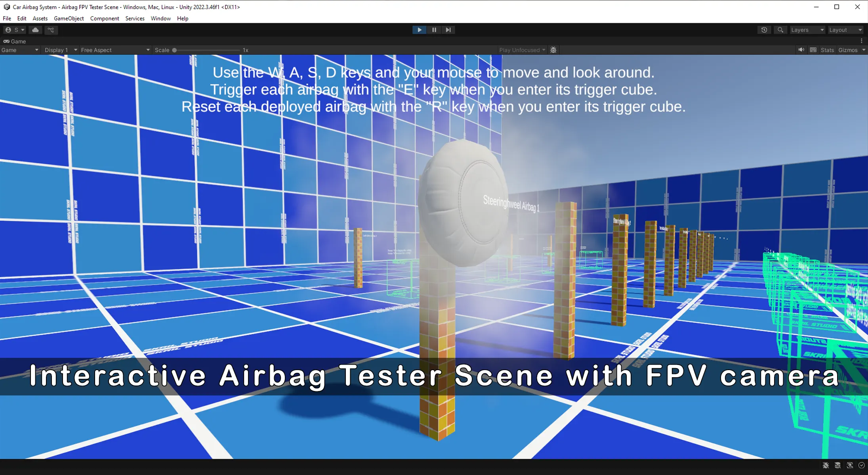Click the global search magnifier icon
The width and height of the screenshot is (868, 475).
[x=780, y=30]
